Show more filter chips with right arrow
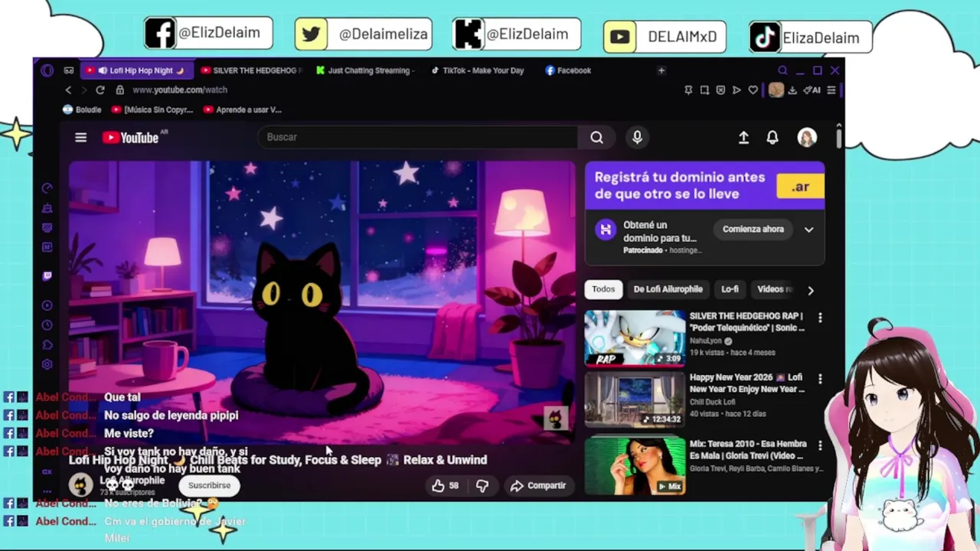This screenshot has height=551, width=980. coord(811,290)
